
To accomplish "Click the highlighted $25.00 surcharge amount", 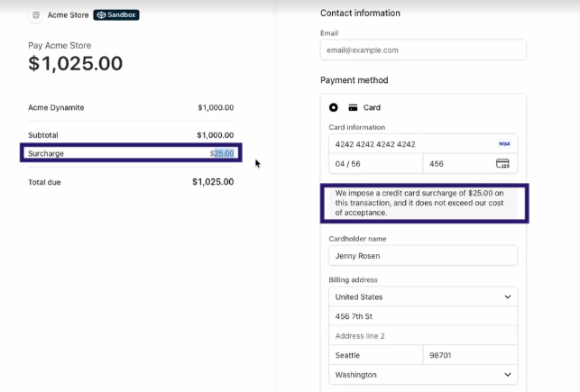I will click(x=224, y=153).
